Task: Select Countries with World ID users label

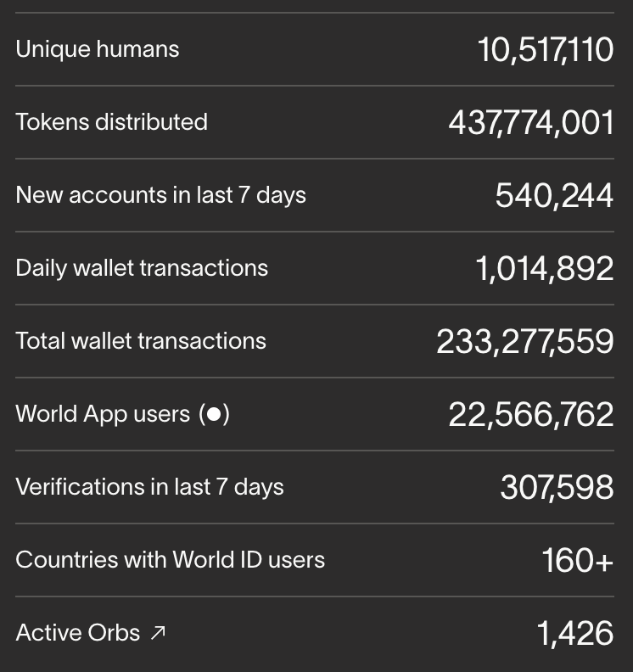Action: [170, 560]
